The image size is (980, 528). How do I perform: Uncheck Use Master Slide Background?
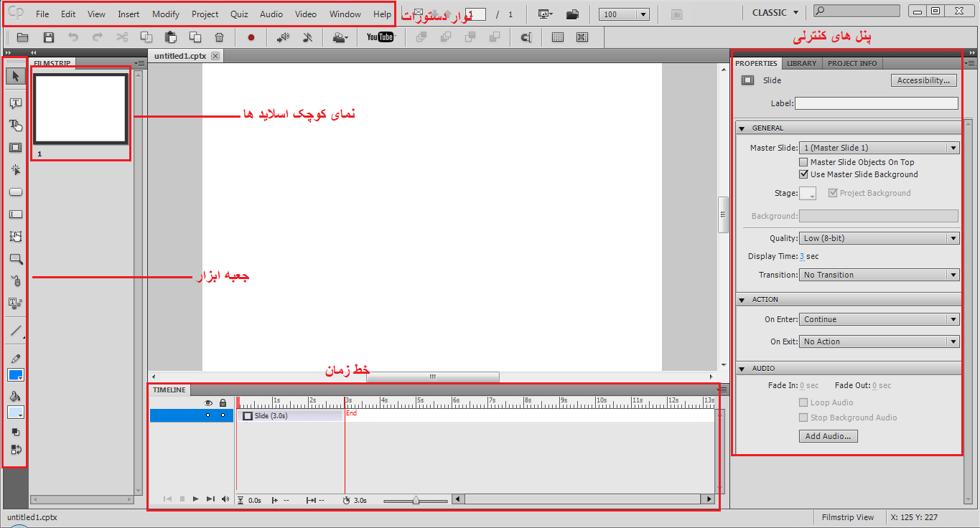(804, 174)
